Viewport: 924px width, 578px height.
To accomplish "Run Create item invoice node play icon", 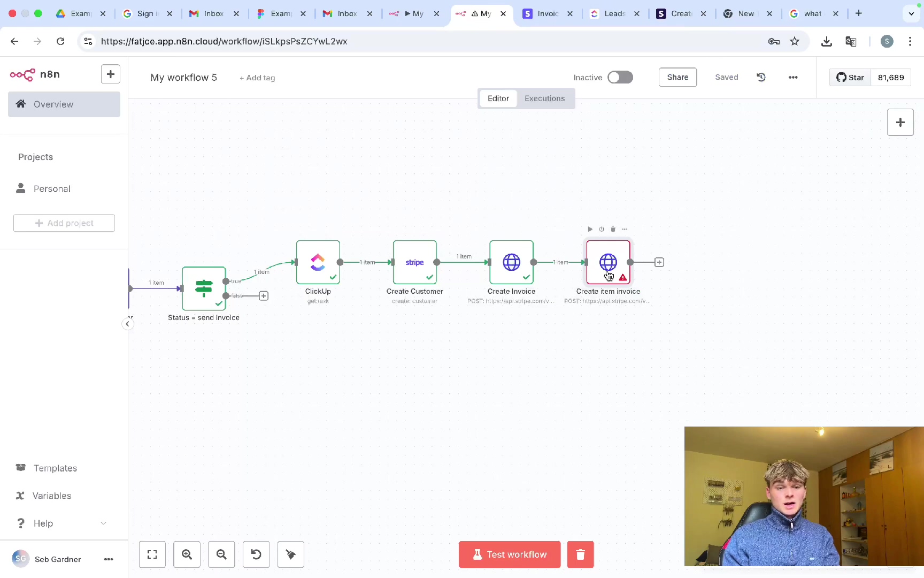I will [x=590, y=229].
